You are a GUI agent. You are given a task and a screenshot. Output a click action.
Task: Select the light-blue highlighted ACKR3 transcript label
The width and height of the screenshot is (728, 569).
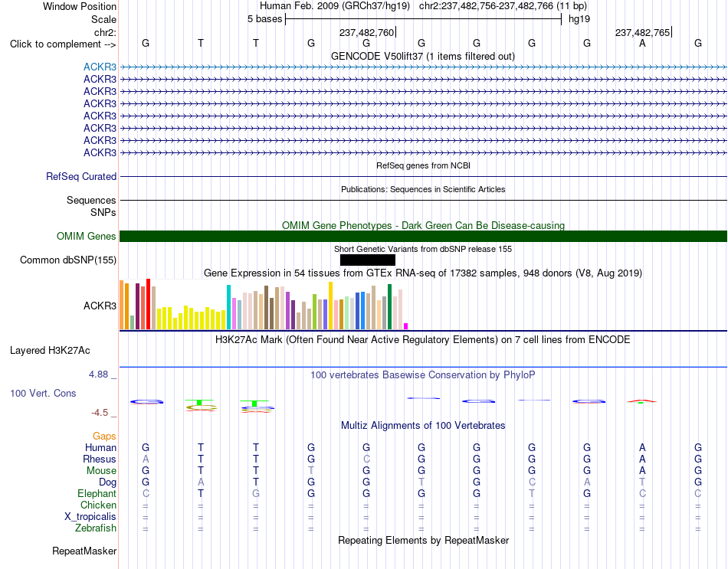pos(100,67)
